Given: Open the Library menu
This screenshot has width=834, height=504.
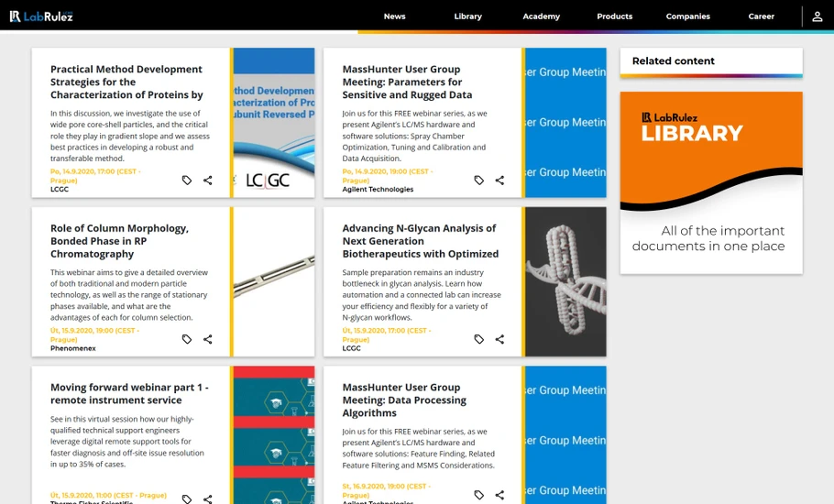Looking at the screenshot, I should coord(468,16).
